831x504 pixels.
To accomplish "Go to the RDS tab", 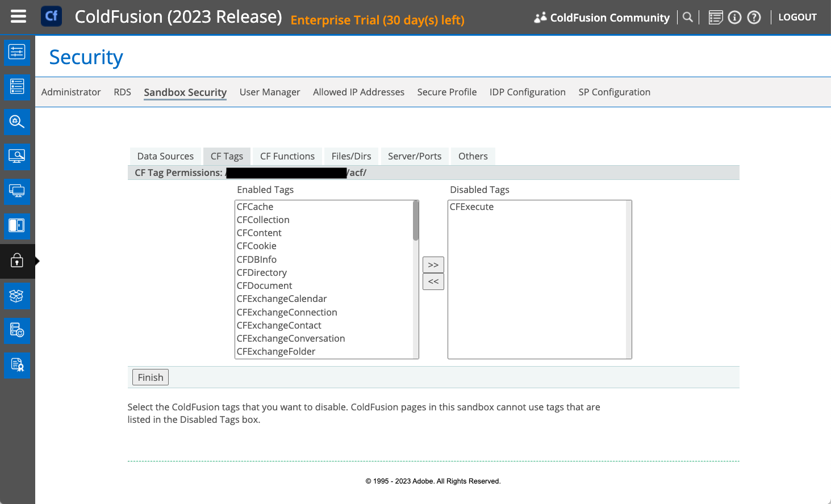I will pyautogui.click(x=122, y=92).
